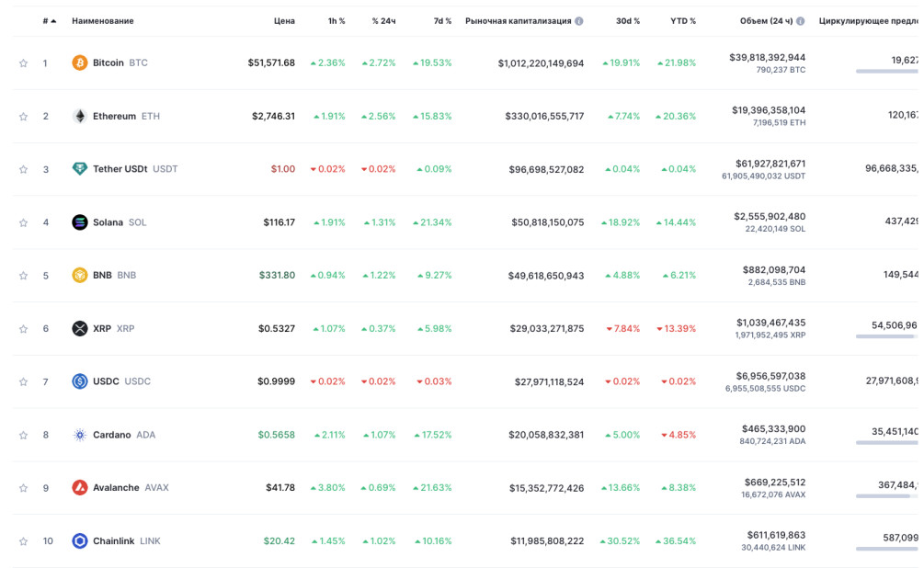The width and height of the screenshot is (924, 568).
Task: Click Solana market cap $50,818,150,075
Action: point(547,222)
